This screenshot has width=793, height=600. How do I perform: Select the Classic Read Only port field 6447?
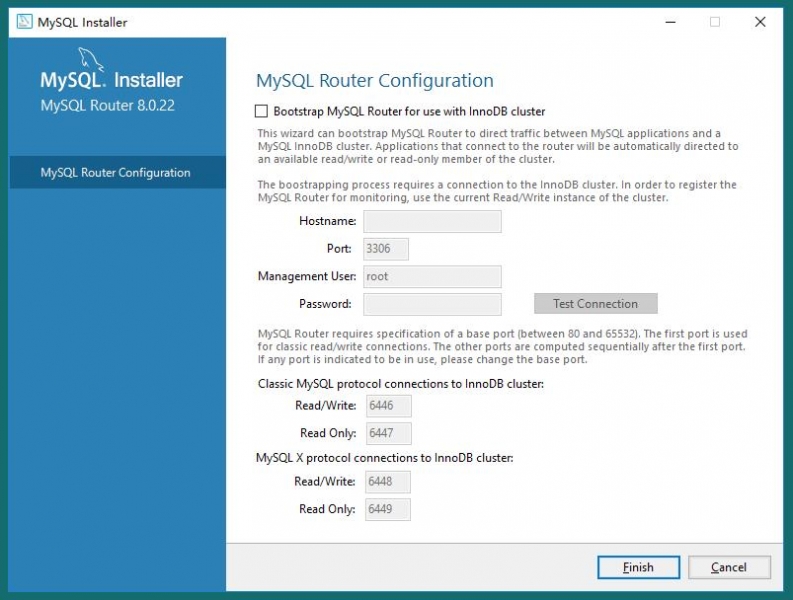pyautogui.click(x=389, y=433)
